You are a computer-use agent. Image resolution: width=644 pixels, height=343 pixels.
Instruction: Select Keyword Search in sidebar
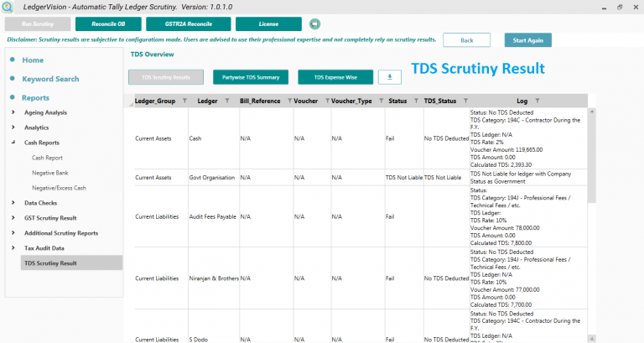click(50, 79)
